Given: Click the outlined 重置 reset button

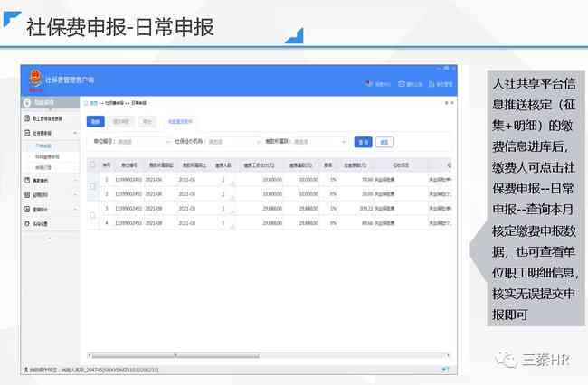Looking at the screenshot, I should pyautogui.click(x=384, y=142).
